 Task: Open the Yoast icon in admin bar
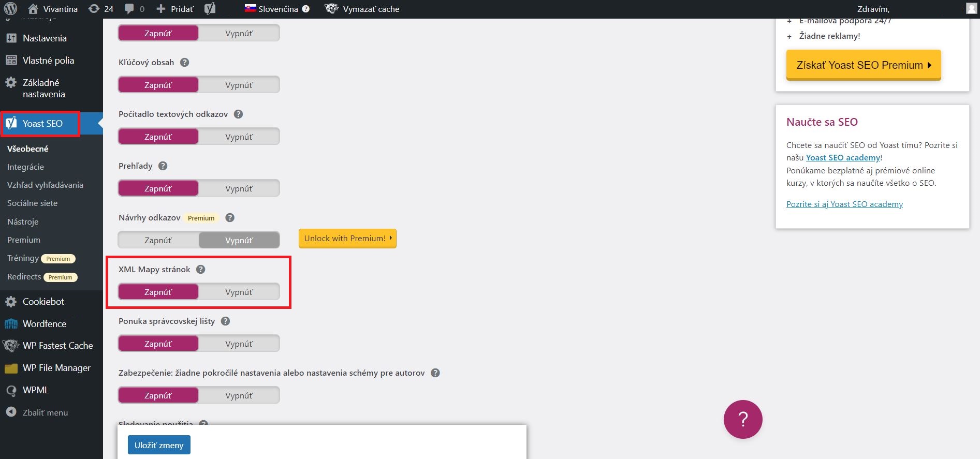[x=210, y=9]
